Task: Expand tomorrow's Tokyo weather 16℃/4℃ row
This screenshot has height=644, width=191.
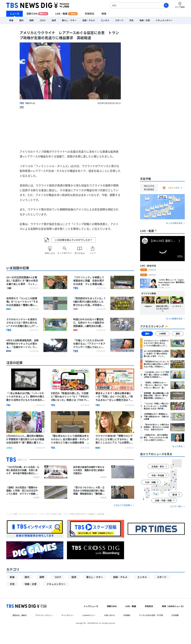Action: 162,188
